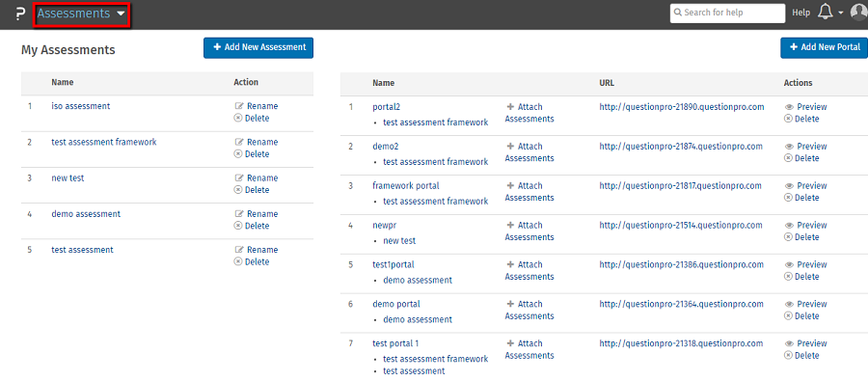The height and width of the screenshot is (381, 868).
Task: Focus the Search for help field
Action: [x=727, y=13]
